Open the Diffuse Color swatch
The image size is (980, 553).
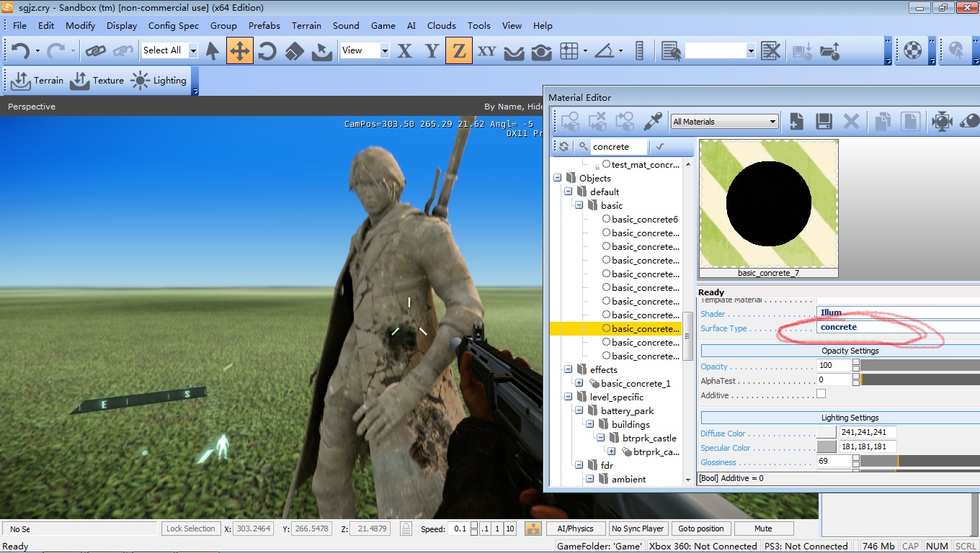(x=827, y=433)
